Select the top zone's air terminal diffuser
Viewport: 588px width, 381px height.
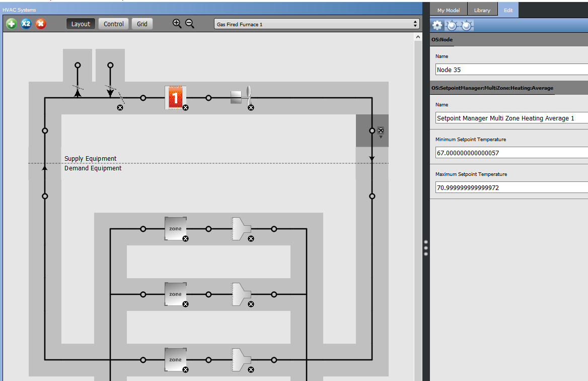pyautogui.click(x=241, y=228)
